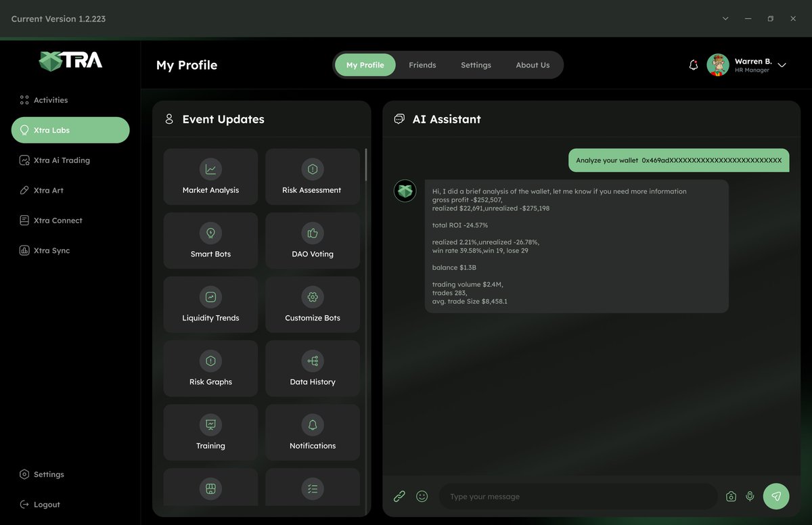Viewport: 812px width, 525px height.
Task: Open the Customize Bots tool
Action: 312,304
